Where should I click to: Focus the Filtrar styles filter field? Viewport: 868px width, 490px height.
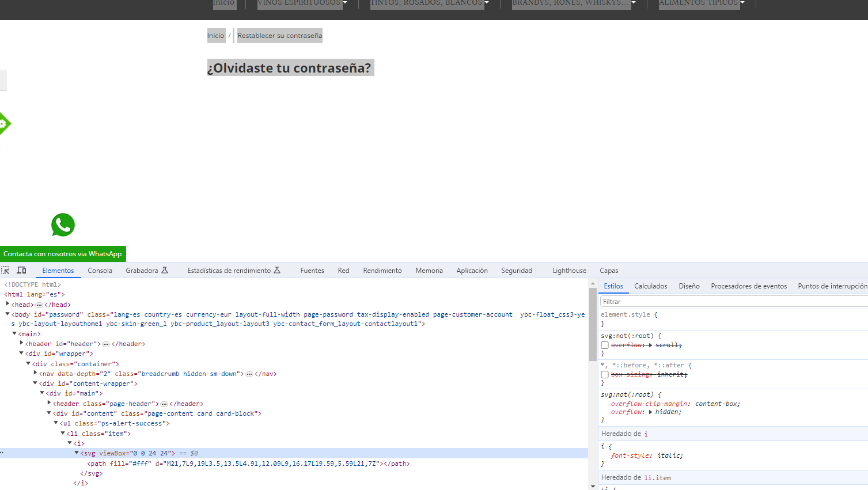733,302
